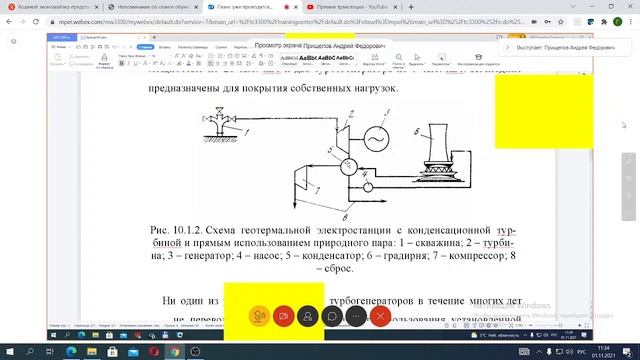This screenshot has width=640, height=360.
Task: Go forward in Chrome
Action: pos(22,22)
